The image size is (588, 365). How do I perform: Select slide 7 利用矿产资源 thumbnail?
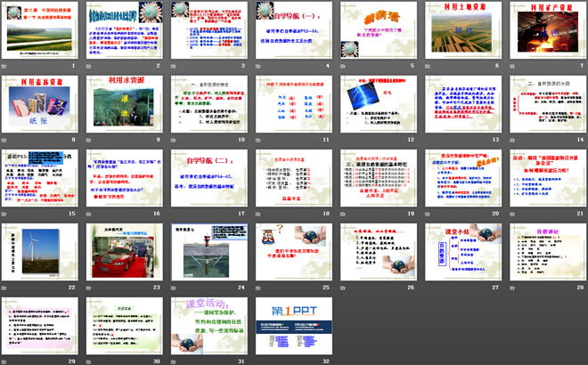click(x=548, y=30)
